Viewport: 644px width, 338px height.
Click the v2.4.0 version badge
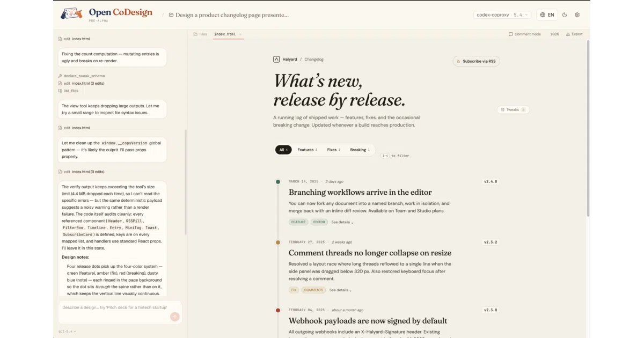click(491, 182)
